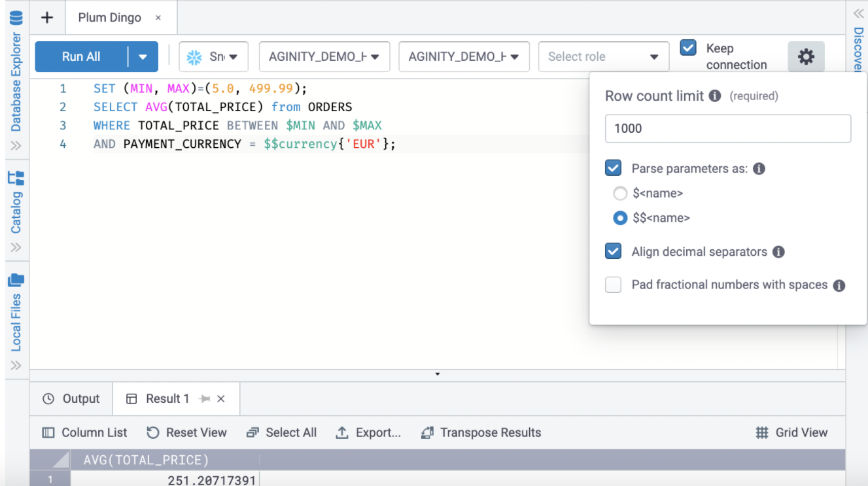The image size is (868, 486).
Task: Select the $<name> parameter format
Action: pos(620,193)
